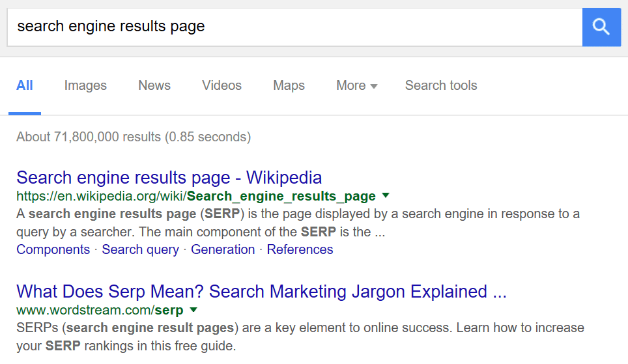The image size is (628, 364).
Task: Open the Maps tab
Action: tap(289, 85)
